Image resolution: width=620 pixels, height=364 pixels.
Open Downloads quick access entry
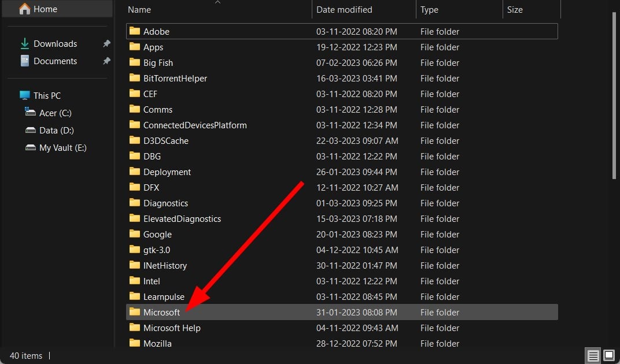[x=55, y=44]
